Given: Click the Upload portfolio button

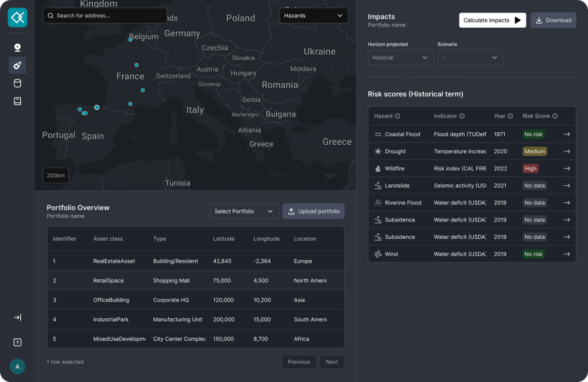Looking at the screenshot, I should coord(314,211).
